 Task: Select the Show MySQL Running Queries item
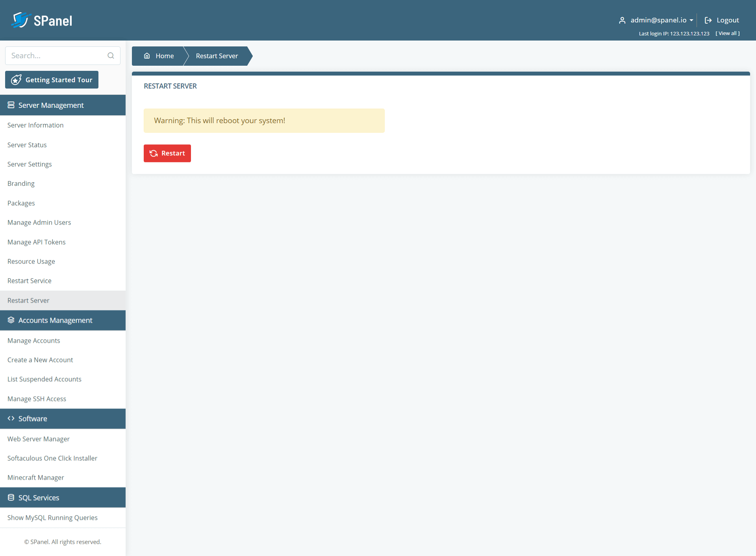coord(52,517)
